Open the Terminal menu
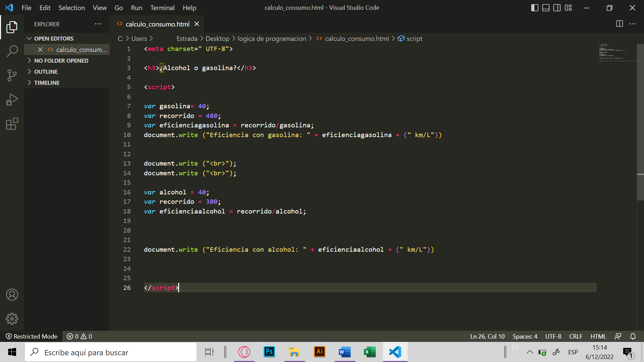 point(162,8)
